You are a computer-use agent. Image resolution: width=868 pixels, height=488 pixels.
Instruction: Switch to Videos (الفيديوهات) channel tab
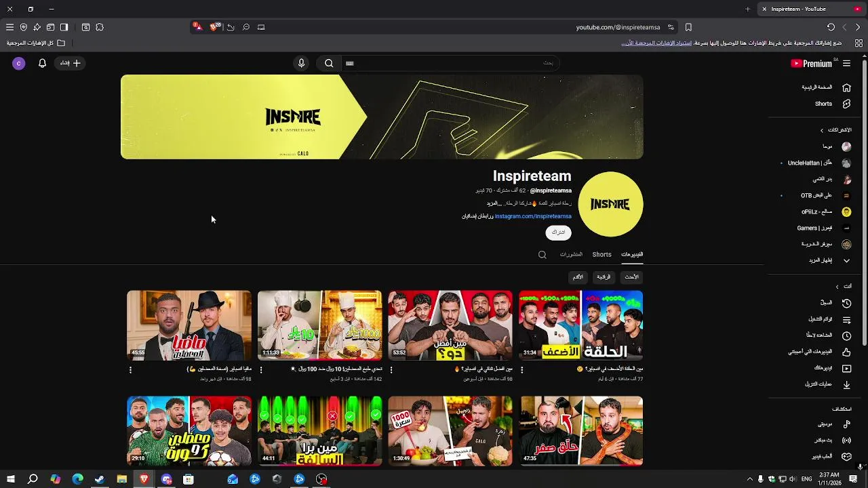632,255
